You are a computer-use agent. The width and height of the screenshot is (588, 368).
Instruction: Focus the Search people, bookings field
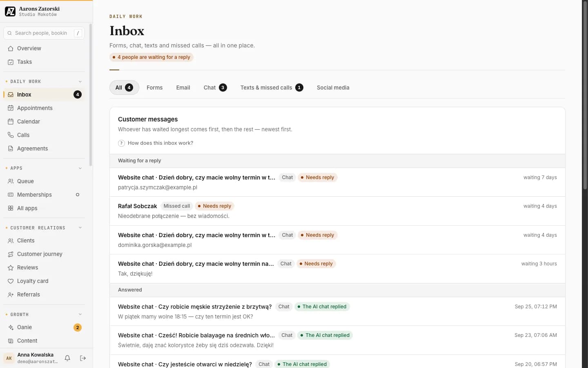(x=44, y=33)
